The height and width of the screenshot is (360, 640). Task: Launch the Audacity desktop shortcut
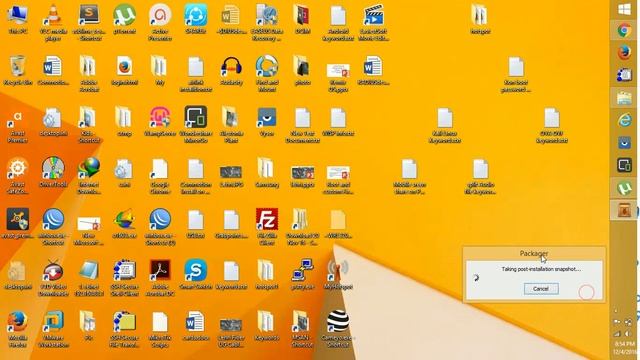231,70
